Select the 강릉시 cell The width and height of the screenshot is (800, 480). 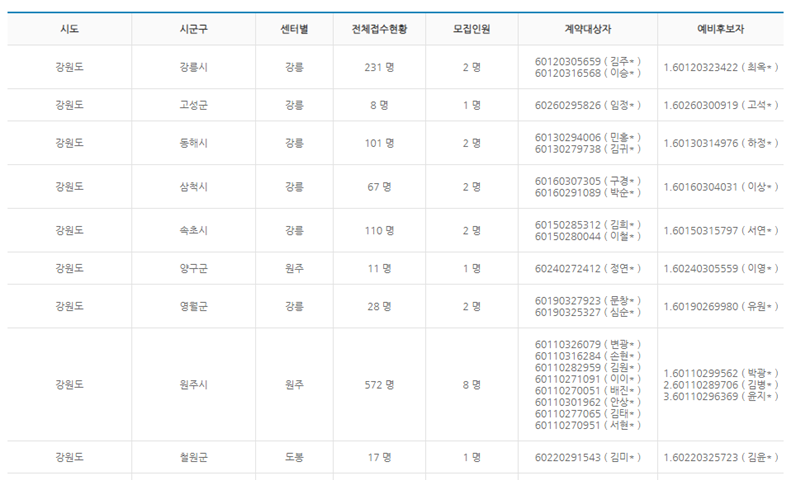(x=193, y=67)
